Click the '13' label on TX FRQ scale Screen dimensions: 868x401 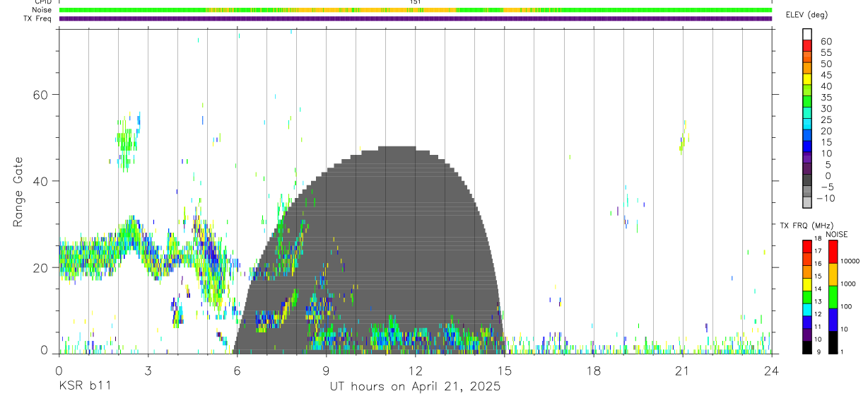[x=818, y=301]
